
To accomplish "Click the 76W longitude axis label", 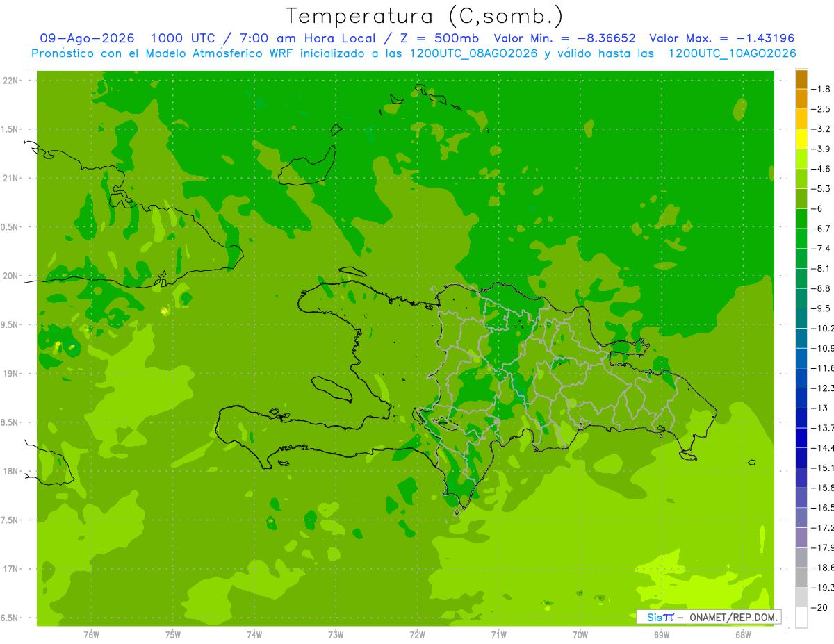I will pos(91,634).
